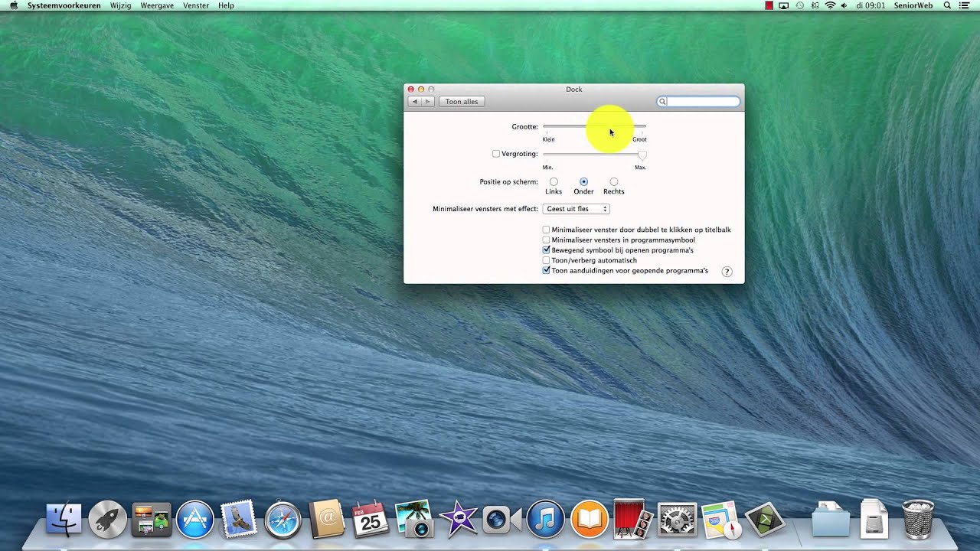
Task: Enable Toon/verberg automatisch
Action: point(546,260)
